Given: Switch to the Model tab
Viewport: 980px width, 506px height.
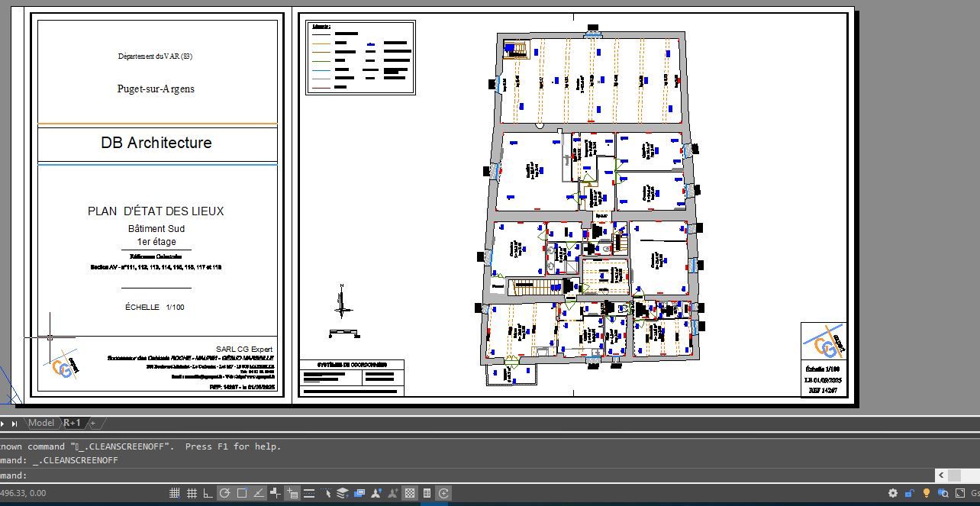Looking at the screenshot, I should coord(41,423).
